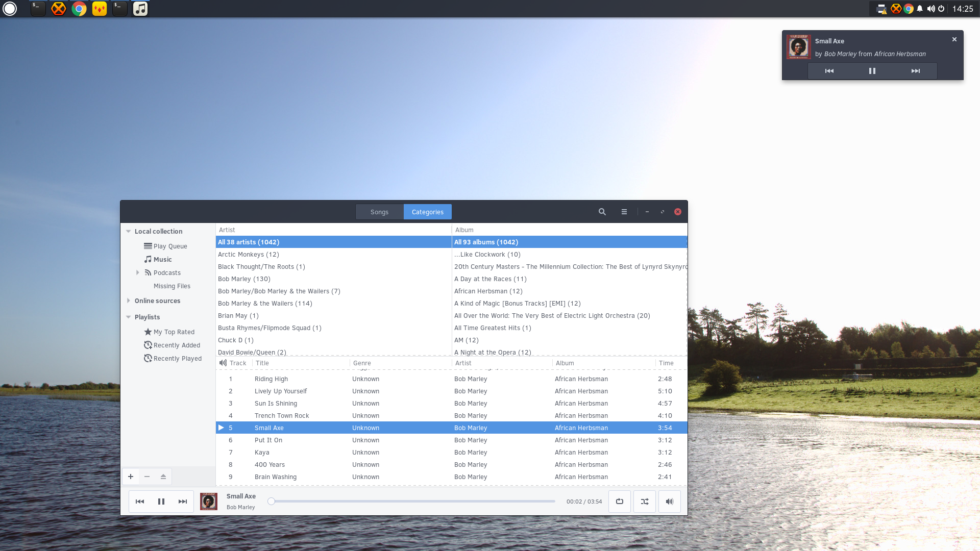Click the add playlist plus button
This screenshot has width=980, height=551.
click(131, 477)
